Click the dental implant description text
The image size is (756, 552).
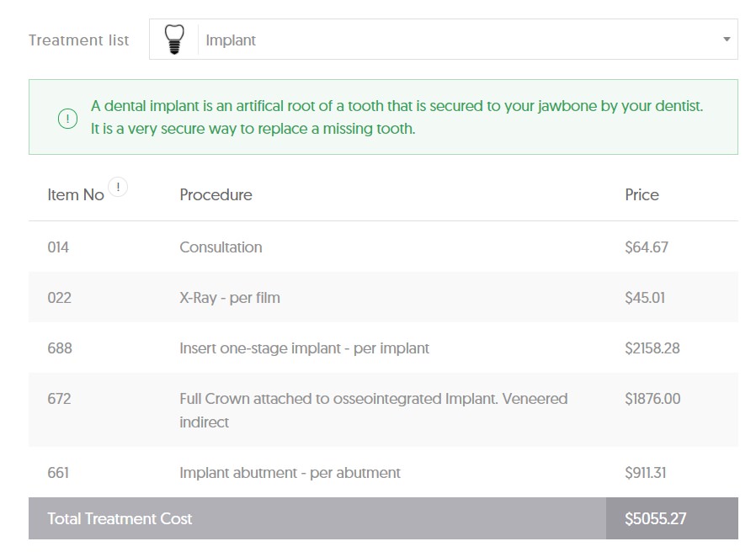[397, 117]
